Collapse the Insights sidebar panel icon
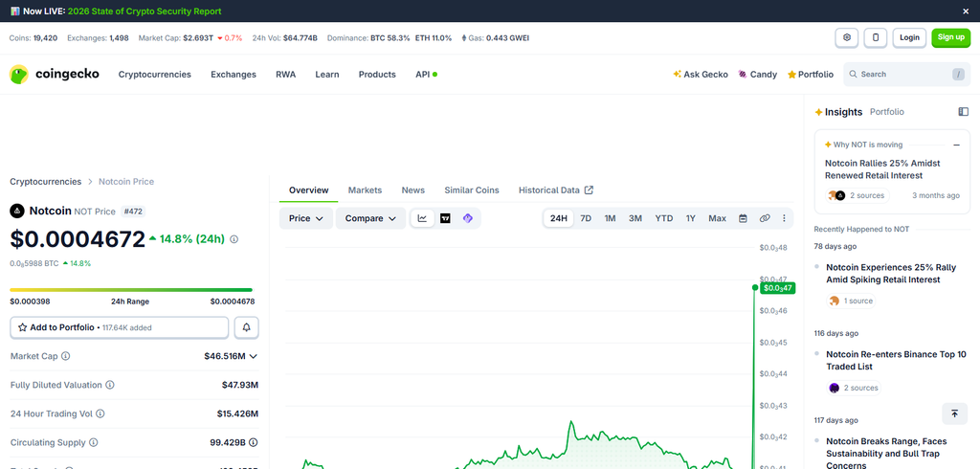Screen dimensions: 980x469 tap(963, 112)
